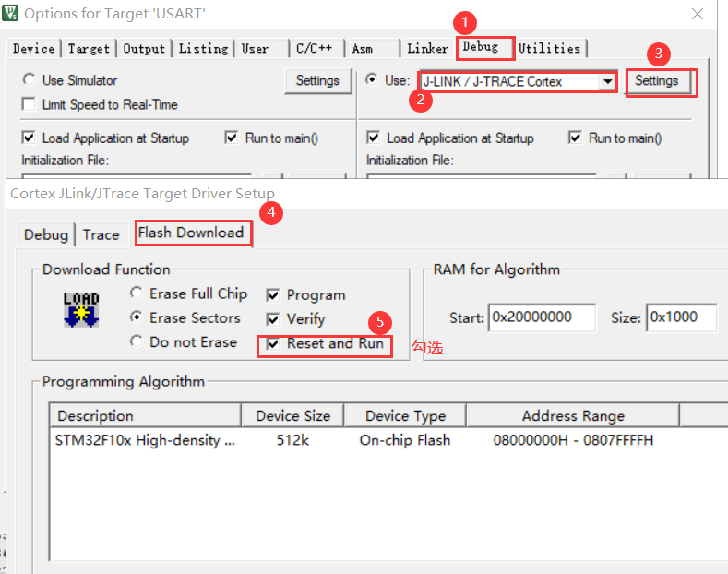Screen dimensions: 728x574
Task: Switch to the Target tab
Action: [89, 48]
